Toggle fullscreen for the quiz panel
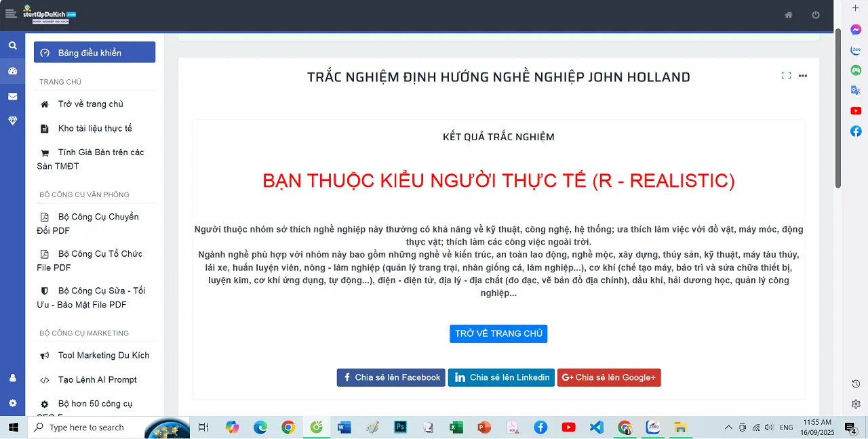Image resolution: width=868 pixels, height=439 pixels. point(786,75)
